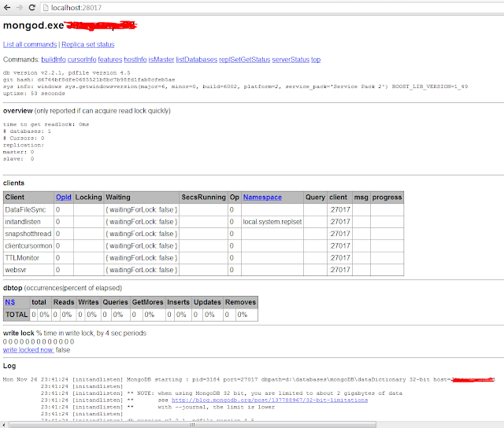Open the top command link
504x428 pixels.
click(316, 59)
